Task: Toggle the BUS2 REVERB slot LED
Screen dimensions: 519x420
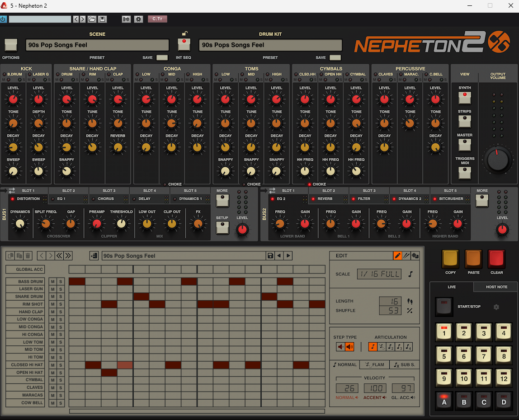Action: [313, 199]
